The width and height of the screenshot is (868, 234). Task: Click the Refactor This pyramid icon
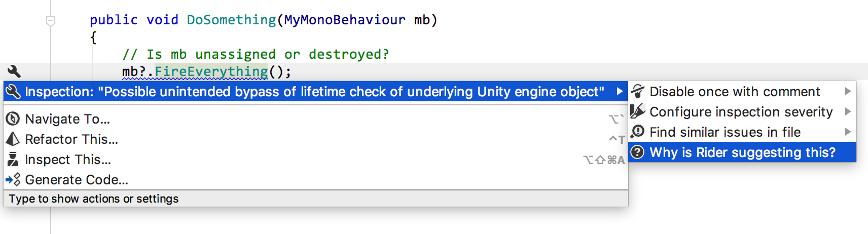coord(13,139)
